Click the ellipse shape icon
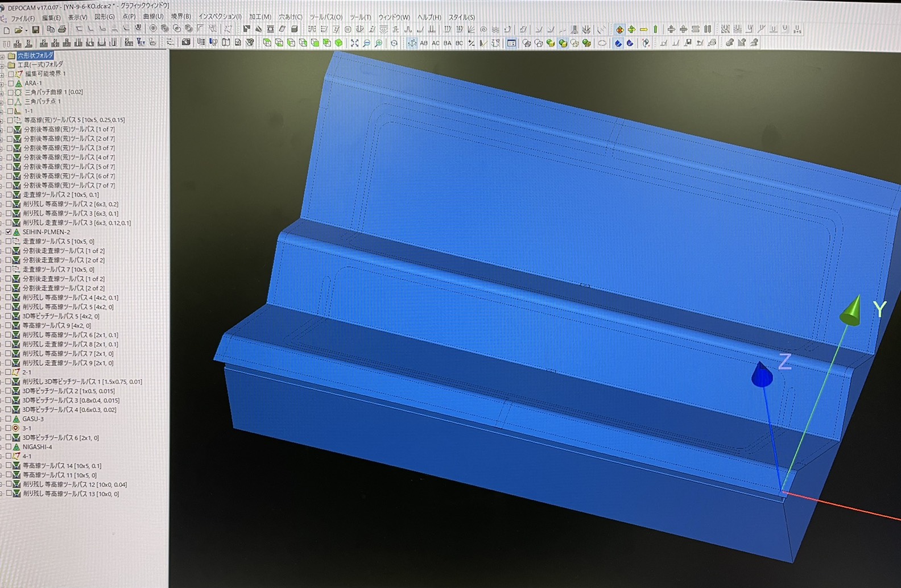901x588 pixels. (x=602, y=43)
